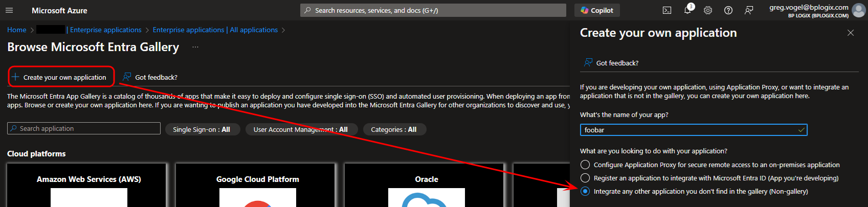Expand the Single Sign-on filter
This screenshot has width=868, height=207.
click(x=202, y=129)
